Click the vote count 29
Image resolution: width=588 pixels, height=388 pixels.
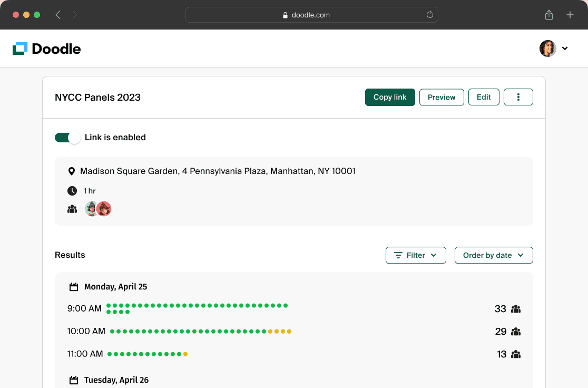pos(501,332)
